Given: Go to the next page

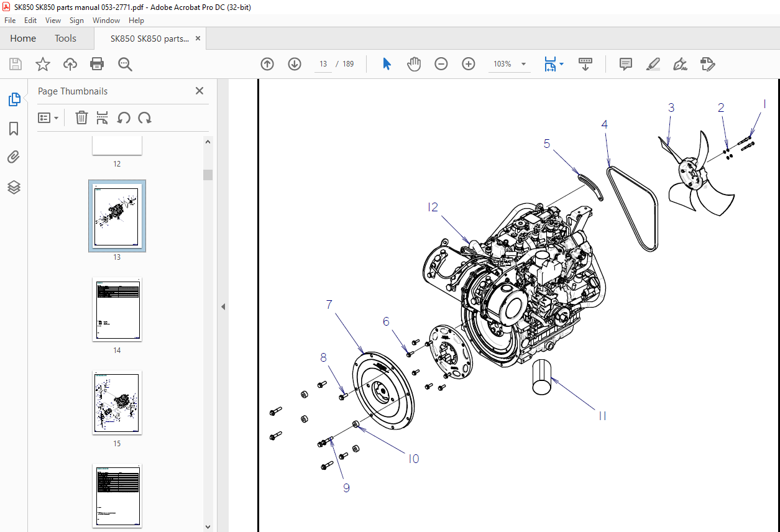Looking at the screenshot, I should (x=295, y=64).
